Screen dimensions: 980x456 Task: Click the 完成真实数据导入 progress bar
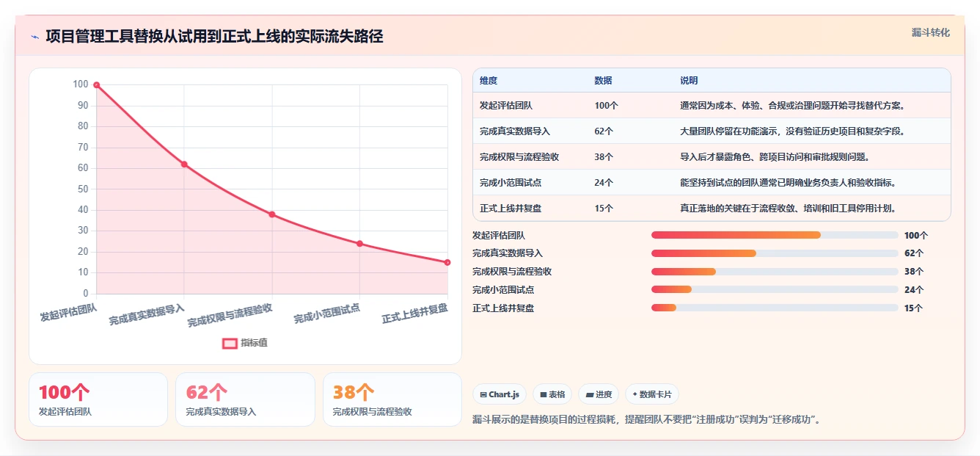(775, 253)
